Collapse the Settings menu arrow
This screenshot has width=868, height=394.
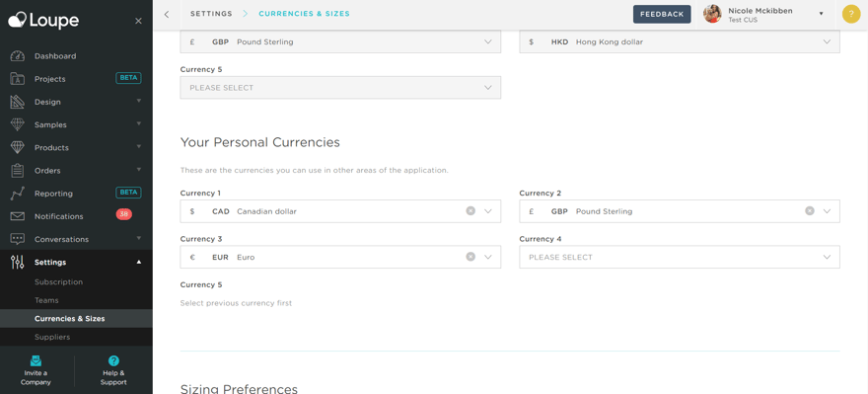(x=139, y=262)
